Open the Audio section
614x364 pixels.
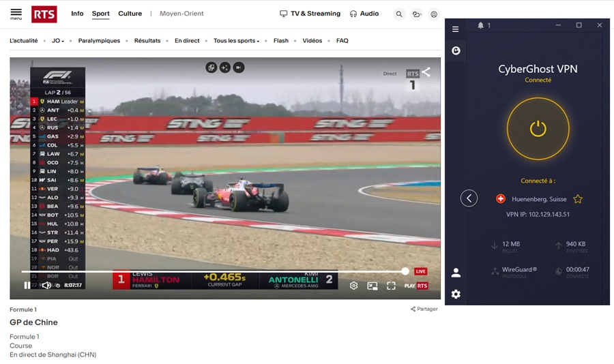(x=364, y=14)
